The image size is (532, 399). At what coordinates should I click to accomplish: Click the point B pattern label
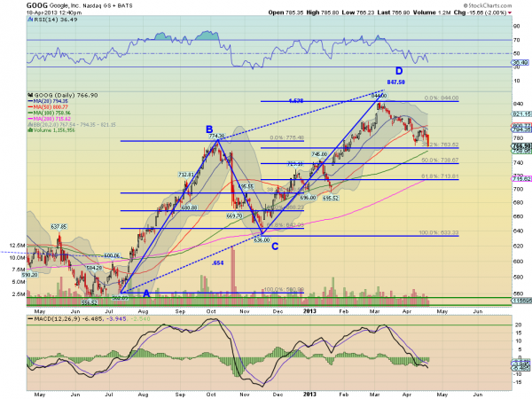(209, 129)
